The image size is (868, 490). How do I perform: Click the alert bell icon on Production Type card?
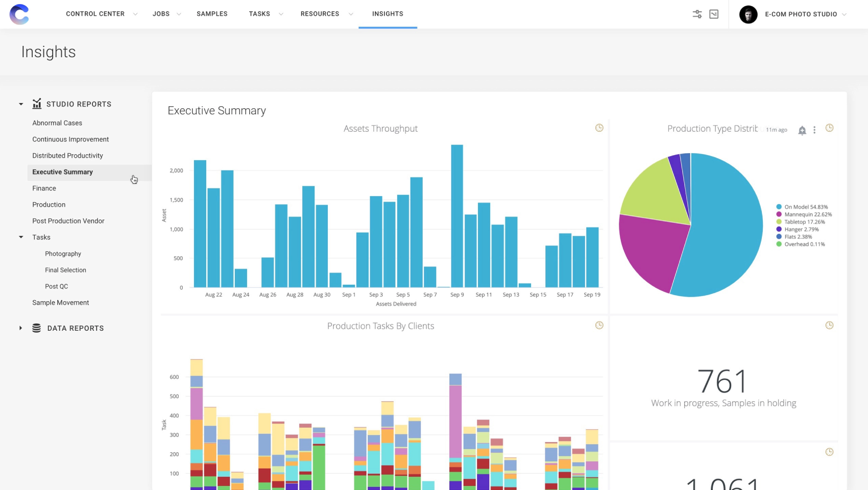(802, 130)
